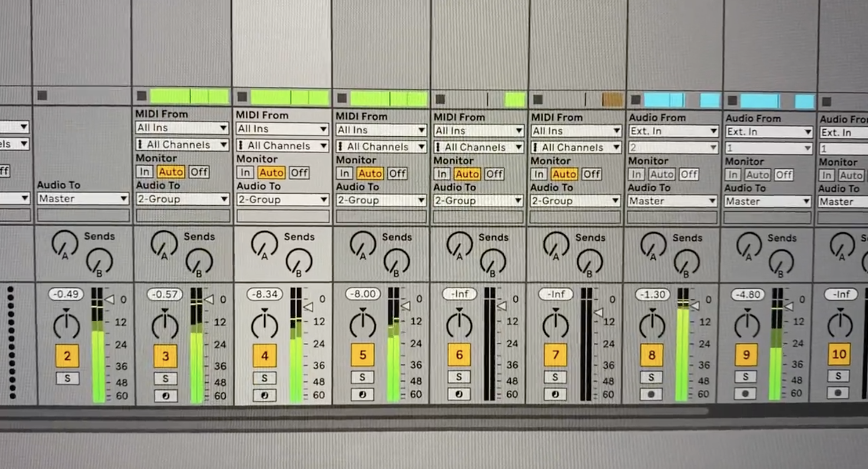Image resolution: width=868 pixels, height=469 pixels.
Task: Click the volume fader handle on track 7
Action: [x=598, y=312]
